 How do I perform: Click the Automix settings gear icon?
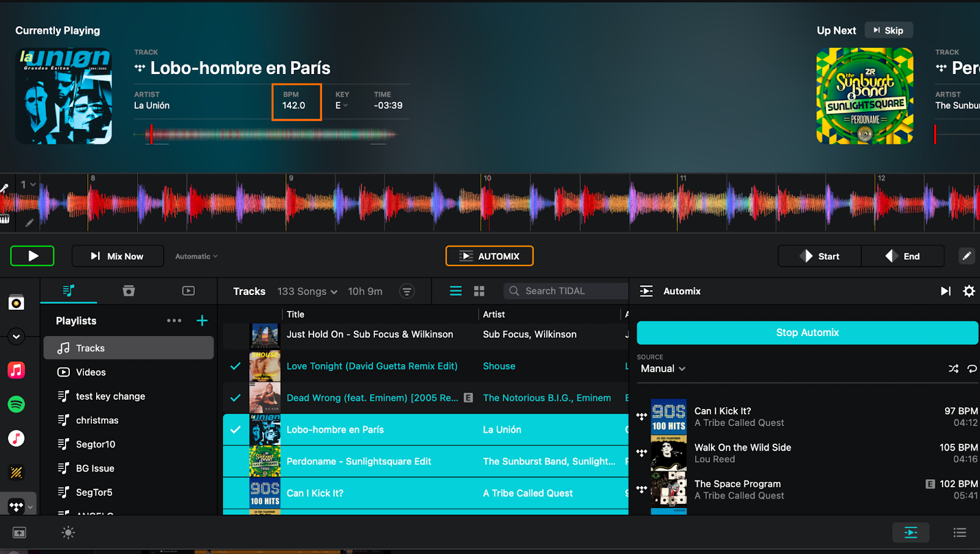(x=968, y=291)
